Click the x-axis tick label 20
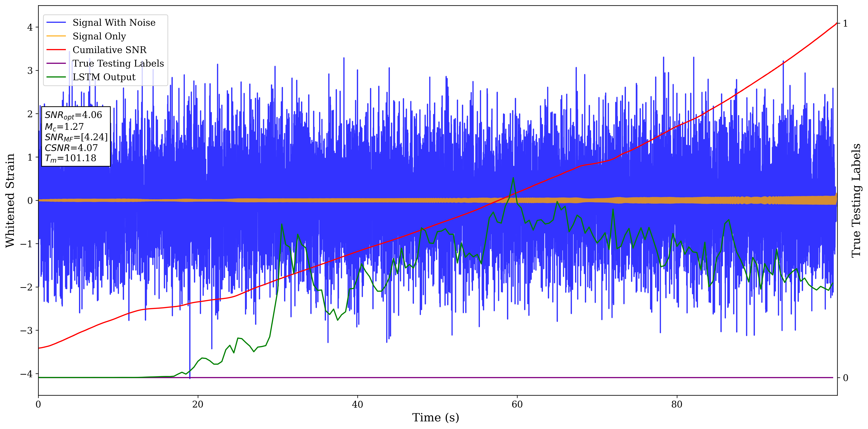868x429 pixels. pyautogui.click(x=198, y=404)
